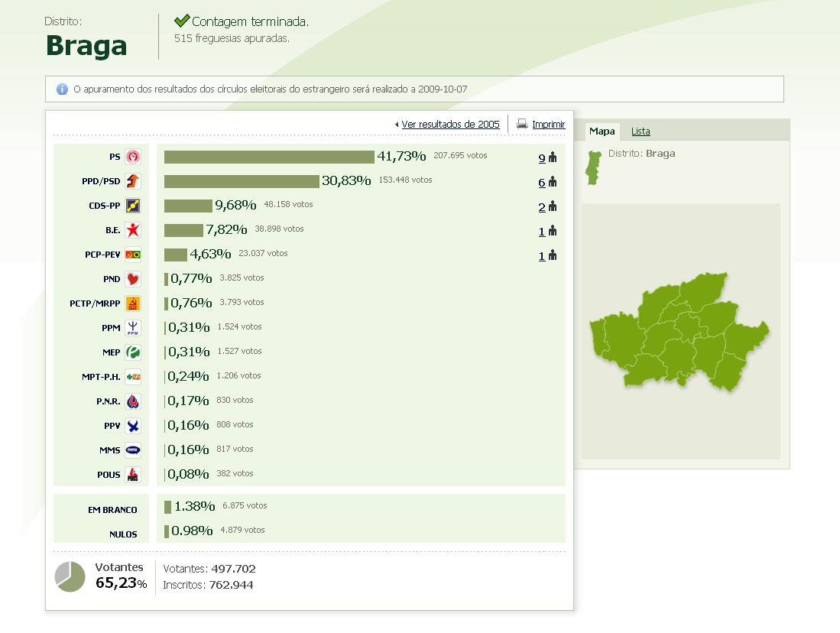This screenshot has height=633, width=840.
Task: Click the Votantes pie chart icon
Action: click(70, 576)
